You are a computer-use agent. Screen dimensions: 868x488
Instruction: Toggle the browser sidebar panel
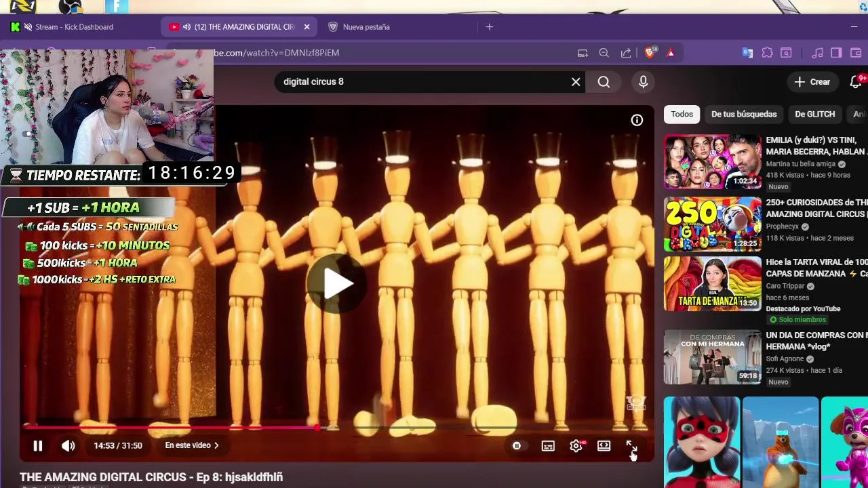[836, 53]
